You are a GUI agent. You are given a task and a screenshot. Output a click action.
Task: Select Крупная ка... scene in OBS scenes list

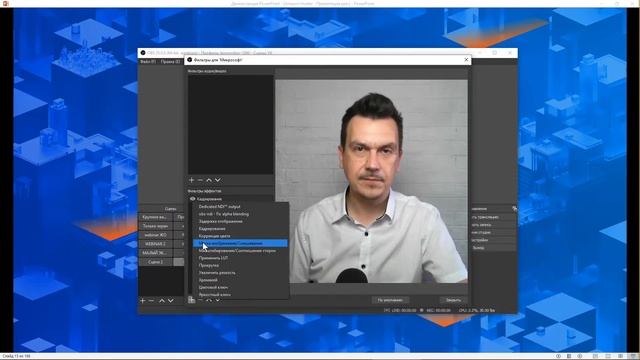click(155, 217)
